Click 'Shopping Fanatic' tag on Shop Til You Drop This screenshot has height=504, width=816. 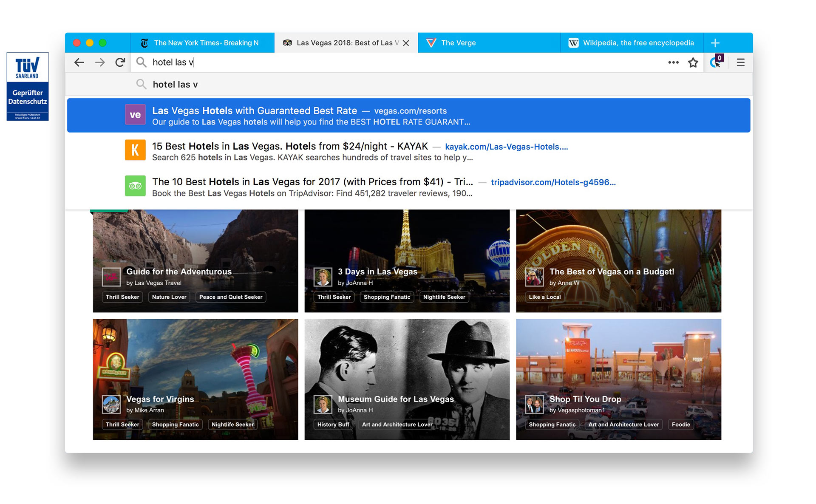click(552, 425)
